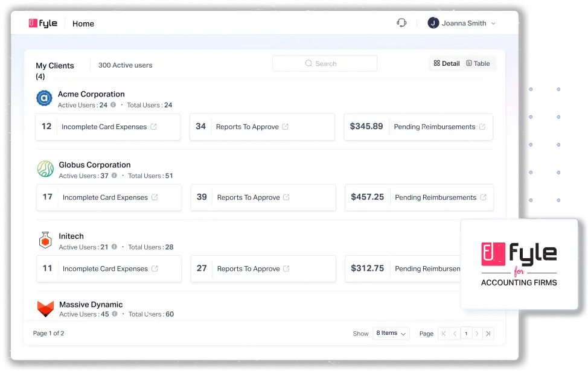Screen dimensions: 588x371
Task: Go to the next page
Action: coord(477,334)
